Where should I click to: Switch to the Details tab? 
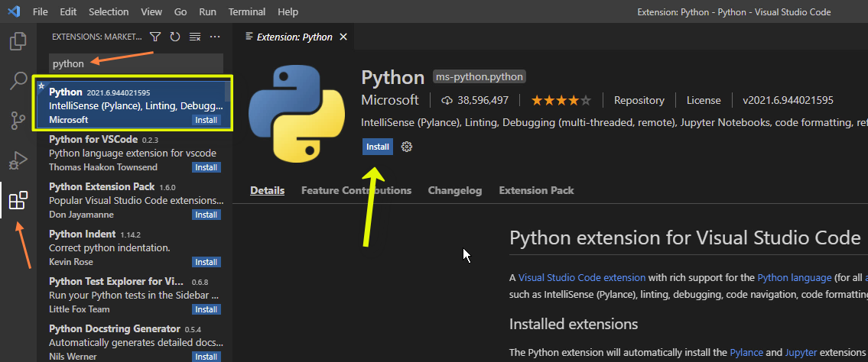pyautogui.click(x=268, y=191)
